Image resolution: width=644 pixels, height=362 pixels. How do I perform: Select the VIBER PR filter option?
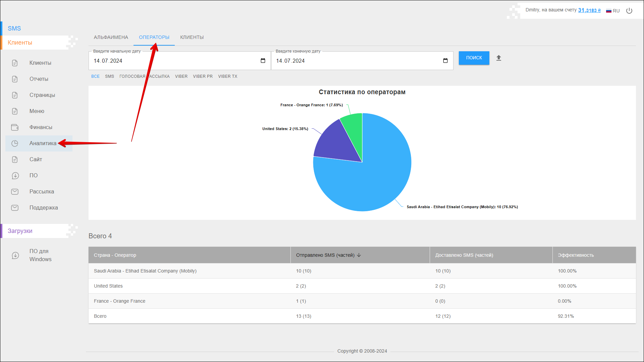pyautogui.click(x=203, y=76)
